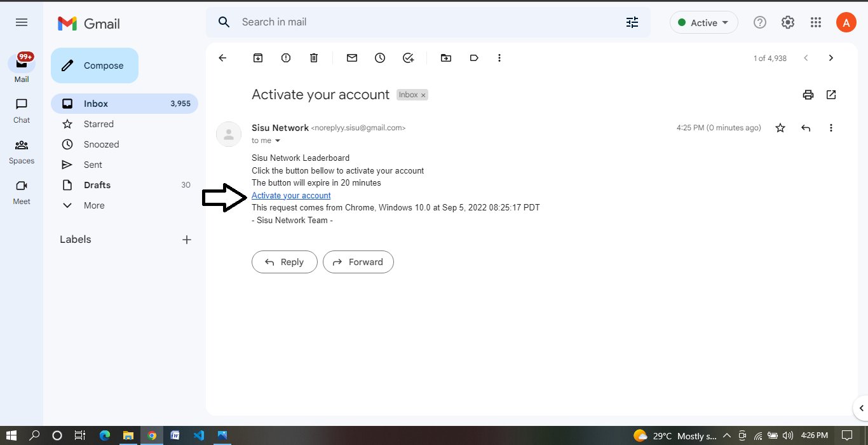
Task: Open the Windows Start menu
Action: [13, 435]
